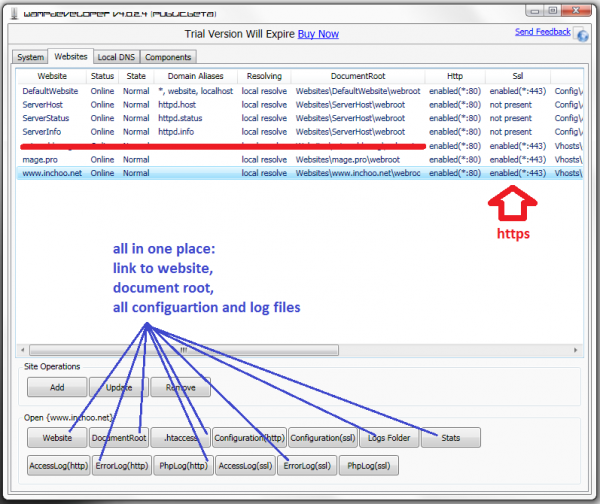Screen dimensions: 600x504
Task: Select the ServerHost website row
Action: coord(300,105)
